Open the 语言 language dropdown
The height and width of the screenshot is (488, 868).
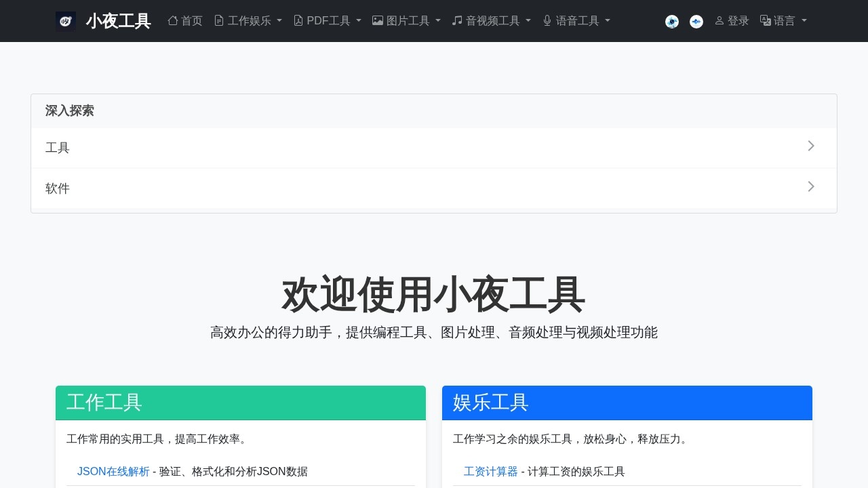(784, 20)
